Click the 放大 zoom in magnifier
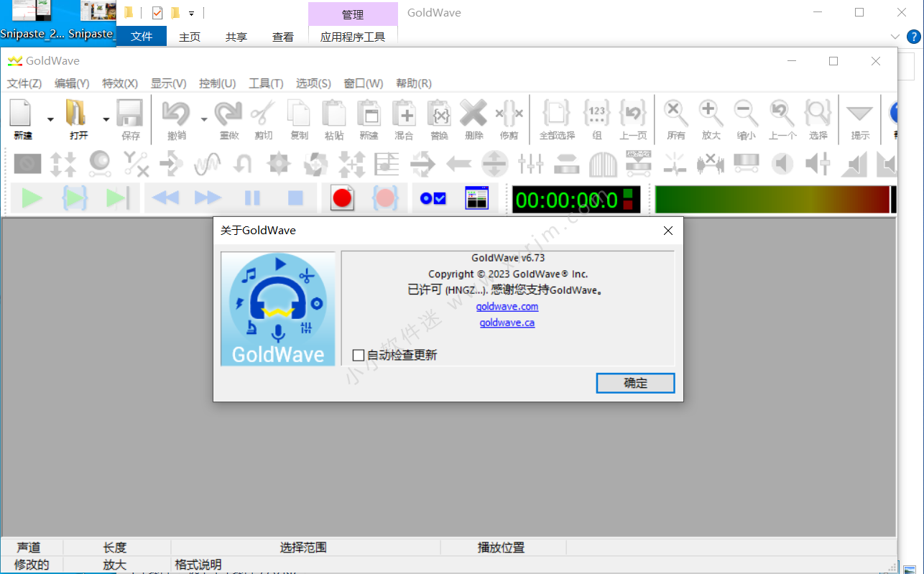This screenshot has width=924, height=574. point(711,114)
